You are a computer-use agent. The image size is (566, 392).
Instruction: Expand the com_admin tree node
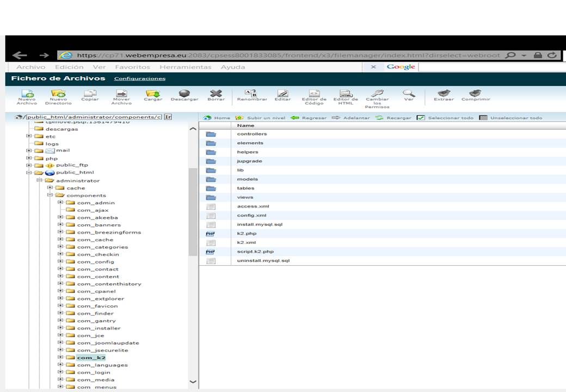(x=60, y=203)
